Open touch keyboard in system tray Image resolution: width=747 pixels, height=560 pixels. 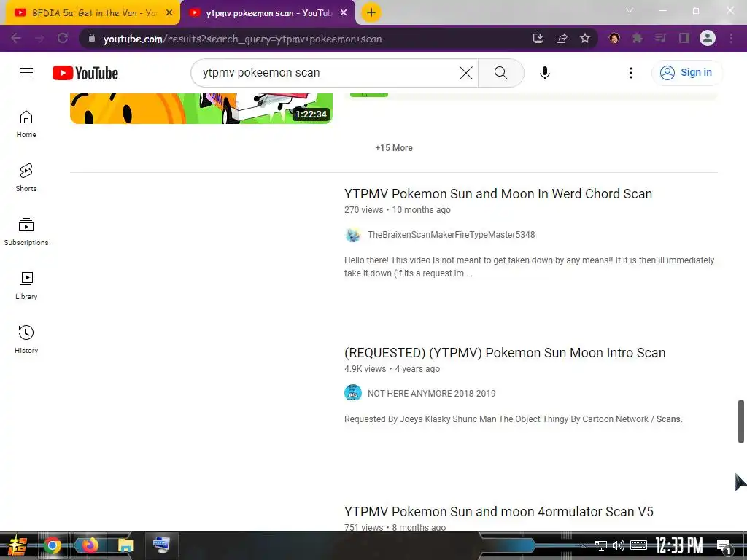pos(638,545)
